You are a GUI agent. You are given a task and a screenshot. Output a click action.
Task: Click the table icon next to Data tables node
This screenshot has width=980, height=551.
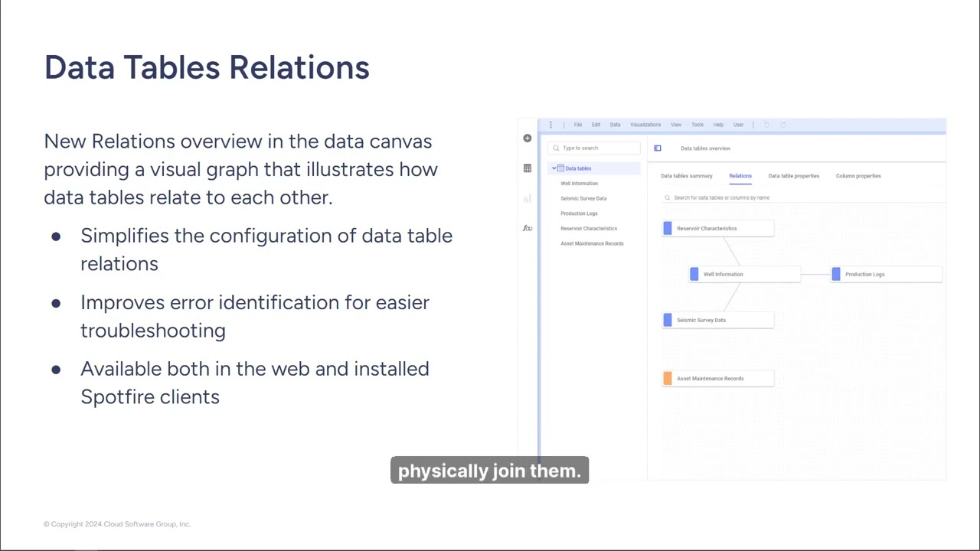pos(561,168)
